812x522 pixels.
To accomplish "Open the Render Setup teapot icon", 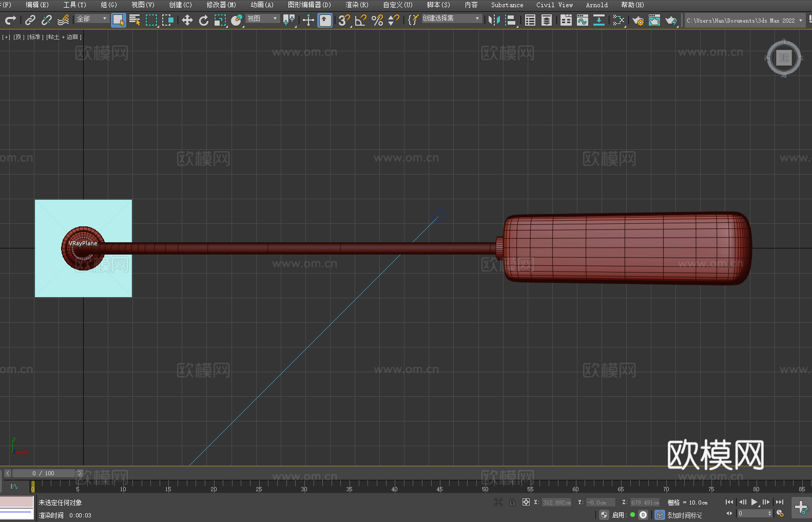I will [x=637, y=20].
